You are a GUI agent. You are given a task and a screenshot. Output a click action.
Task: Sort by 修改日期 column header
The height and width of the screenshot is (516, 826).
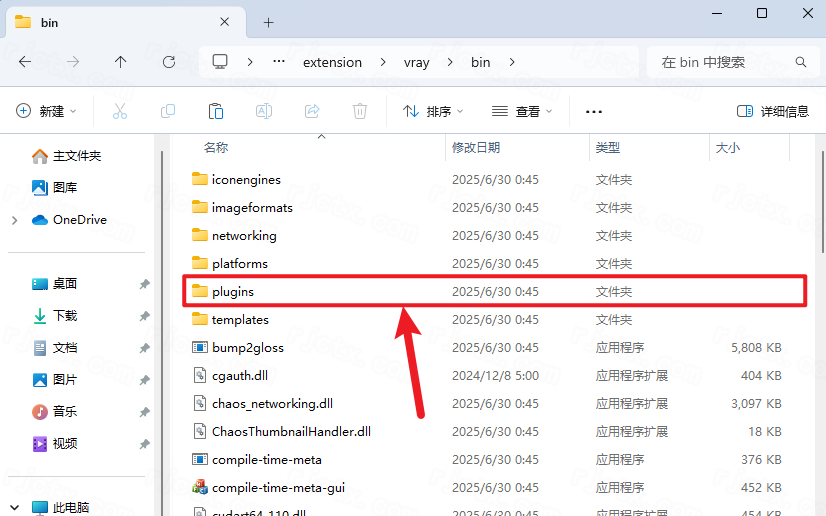[x=476, y=147]
